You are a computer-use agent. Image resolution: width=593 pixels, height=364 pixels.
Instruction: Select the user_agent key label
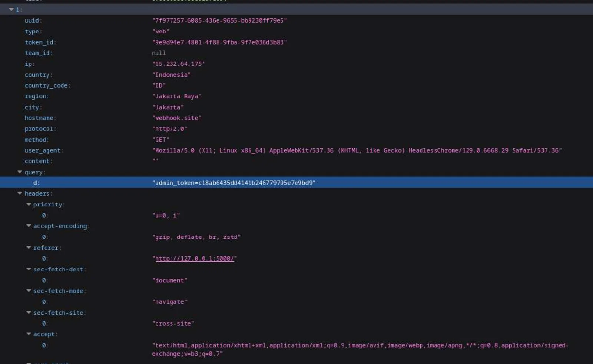tap(44, 150)
